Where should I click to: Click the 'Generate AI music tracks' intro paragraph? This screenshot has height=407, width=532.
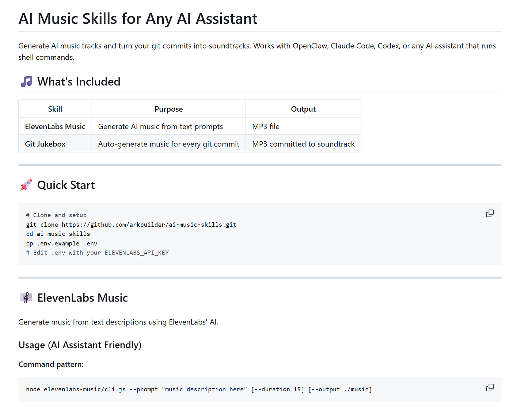(x=257, y=51)
